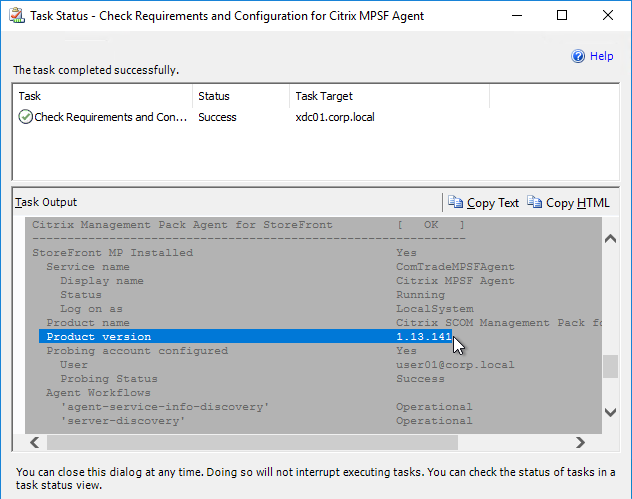Click the blue Help question mark icon
Image resolution: width=632 pixels, height=499 pixels.
coord(578,56)
